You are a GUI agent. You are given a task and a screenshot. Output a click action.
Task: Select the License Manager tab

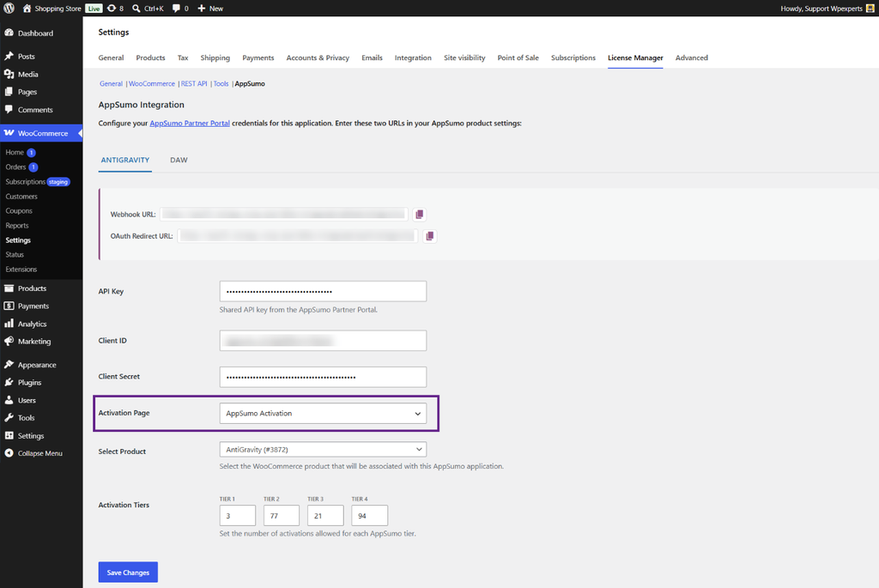click(x=635, y=58)
